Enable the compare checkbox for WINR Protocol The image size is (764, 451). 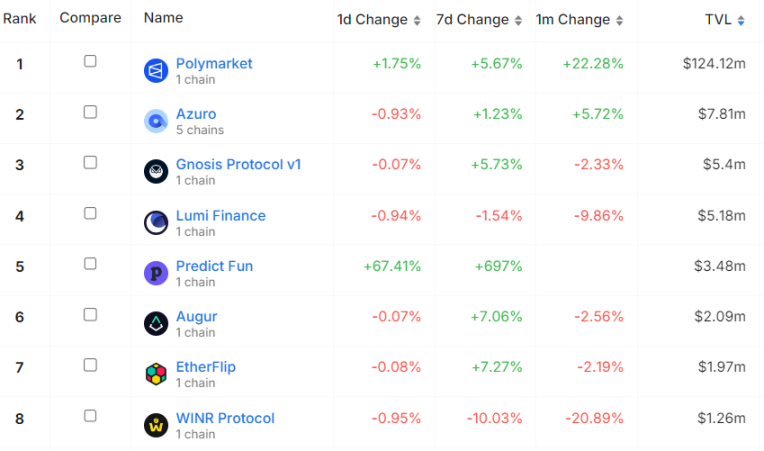(x=90, y=415)
